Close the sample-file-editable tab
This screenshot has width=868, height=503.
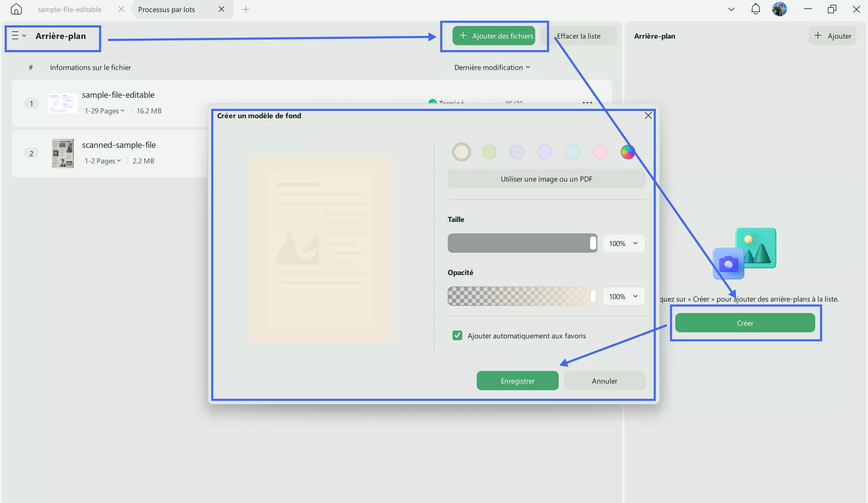click(x=121, y=9)
